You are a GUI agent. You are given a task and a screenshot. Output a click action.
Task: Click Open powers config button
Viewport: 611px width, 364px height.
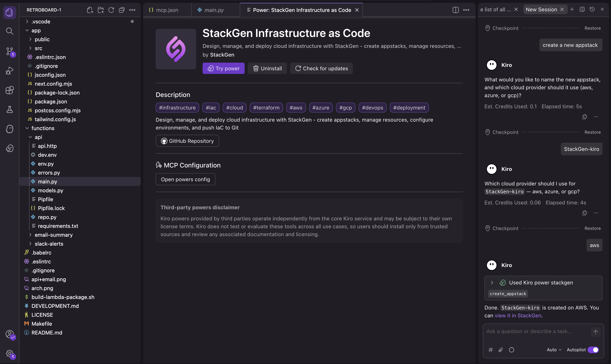pos(185,179)
